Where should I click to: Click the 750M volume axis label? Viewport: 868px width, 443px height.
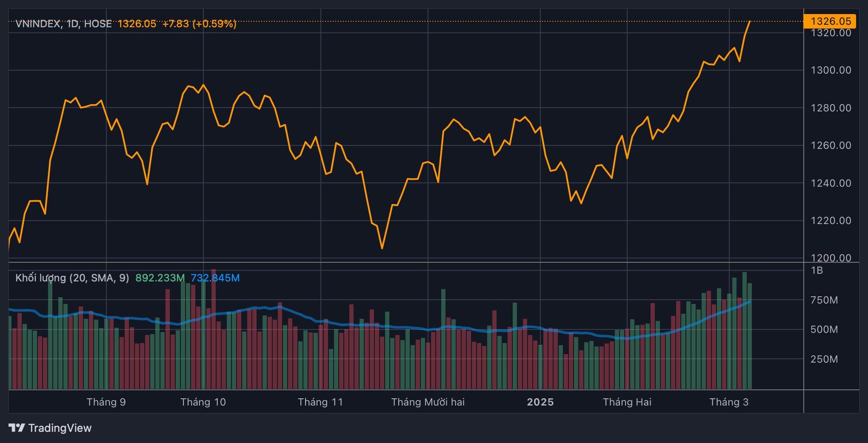click(824, 300)
